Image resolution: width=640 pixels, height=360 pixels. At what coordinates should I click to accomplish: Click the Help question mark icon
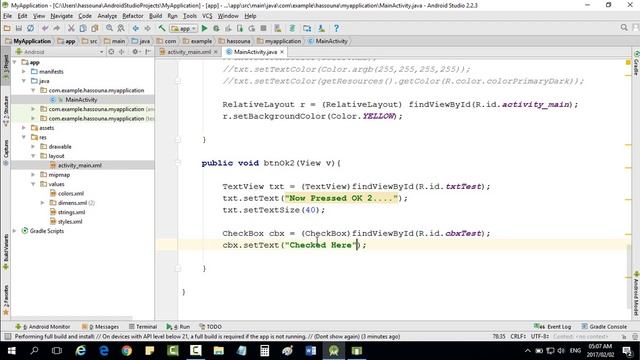point(336,28)
